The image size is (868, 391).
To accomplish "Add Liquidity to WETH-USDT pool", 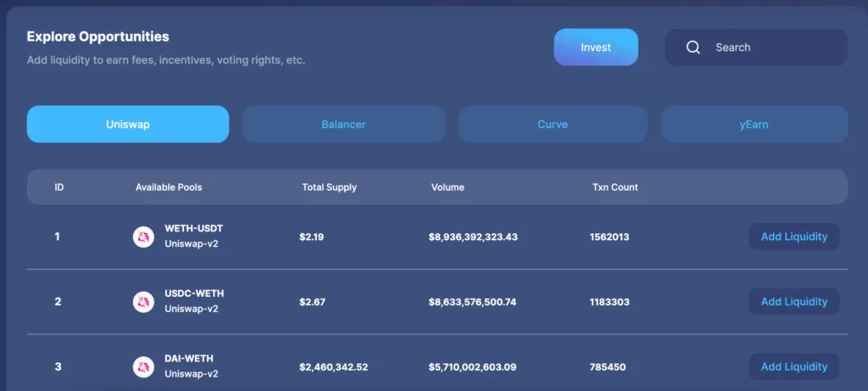I will click(793, 237).
